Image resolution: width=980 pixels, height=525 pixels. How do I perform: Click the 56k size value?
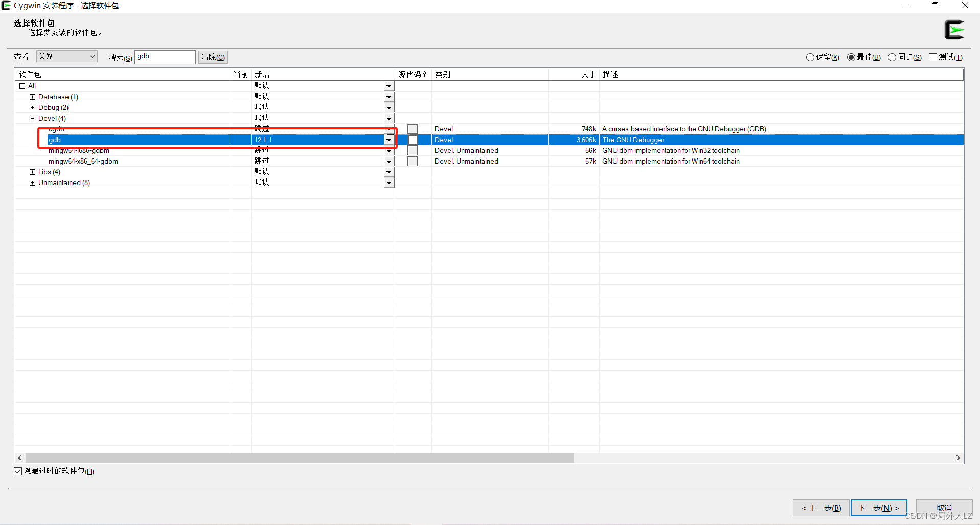pyautogui.click(x=590, y=150)
